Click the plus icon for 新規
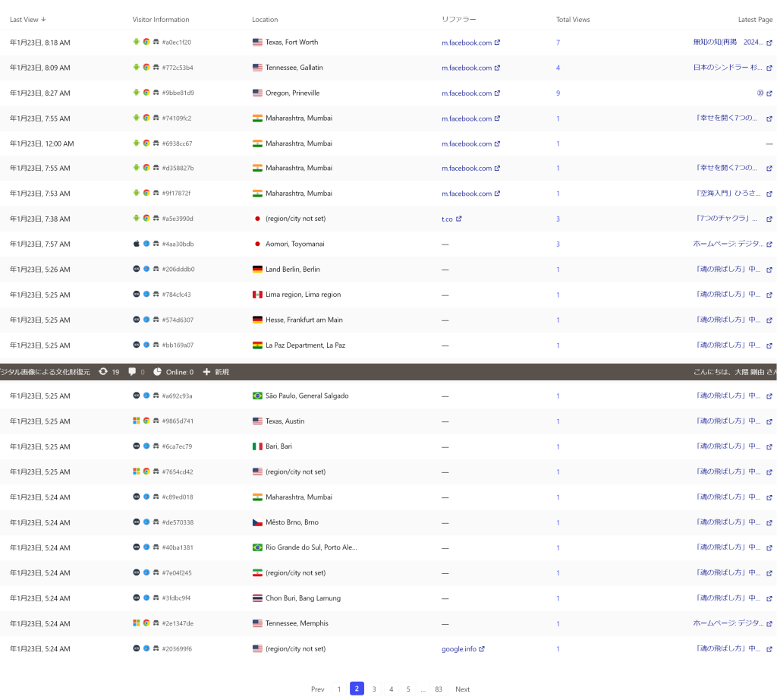The width and height of the screenshot is (777, 700). click(x=206, y=372)
